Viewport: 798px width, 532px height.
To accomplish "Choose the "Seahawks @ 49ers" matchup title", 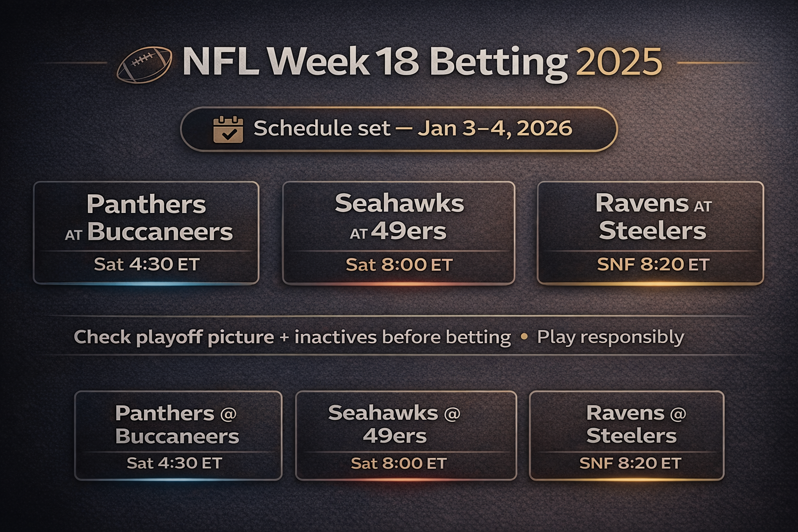I will click(x=394, y=424).
